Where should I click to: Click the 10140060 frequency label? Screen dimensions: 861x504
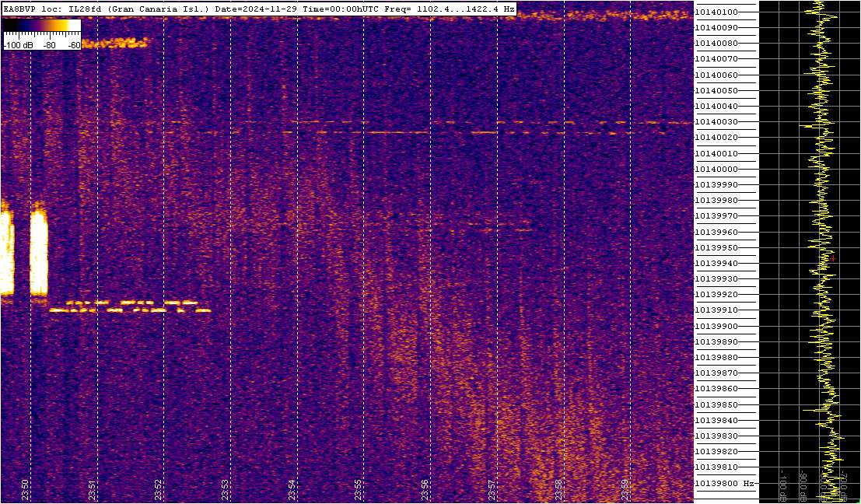coord(716,75)
